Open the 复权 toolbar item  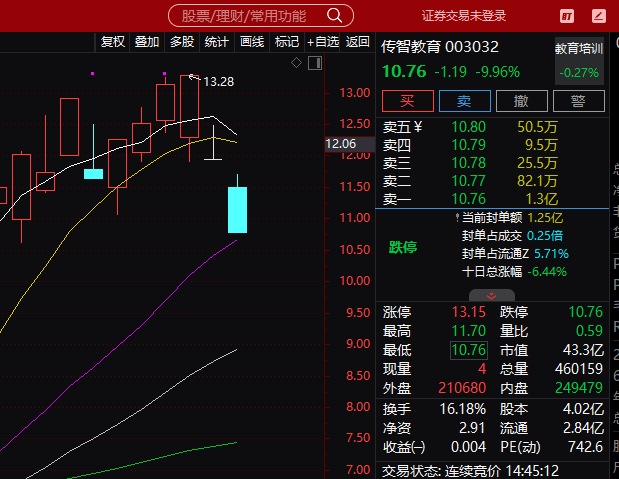click(x=113, y=42)
